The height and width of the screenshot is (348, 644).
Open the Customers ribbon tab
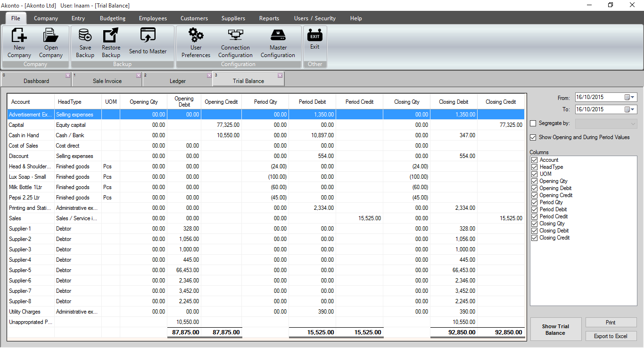tap(194, 18)
